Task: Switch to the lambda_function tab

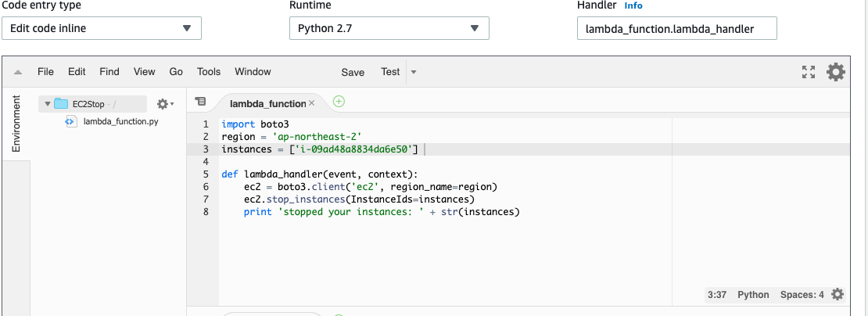Action: click(268, 103)
